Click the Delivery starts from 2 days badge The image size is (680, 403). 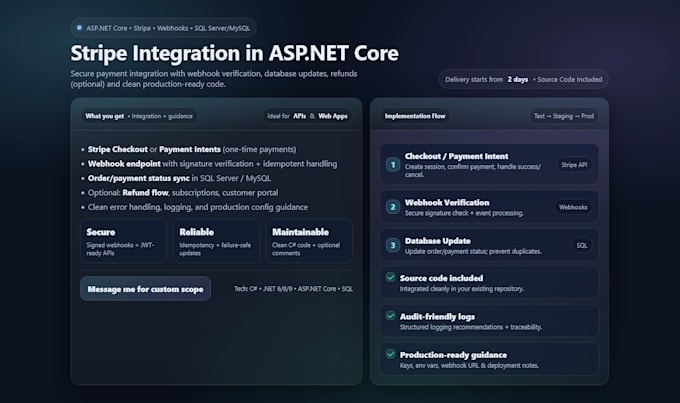point(523,79)
